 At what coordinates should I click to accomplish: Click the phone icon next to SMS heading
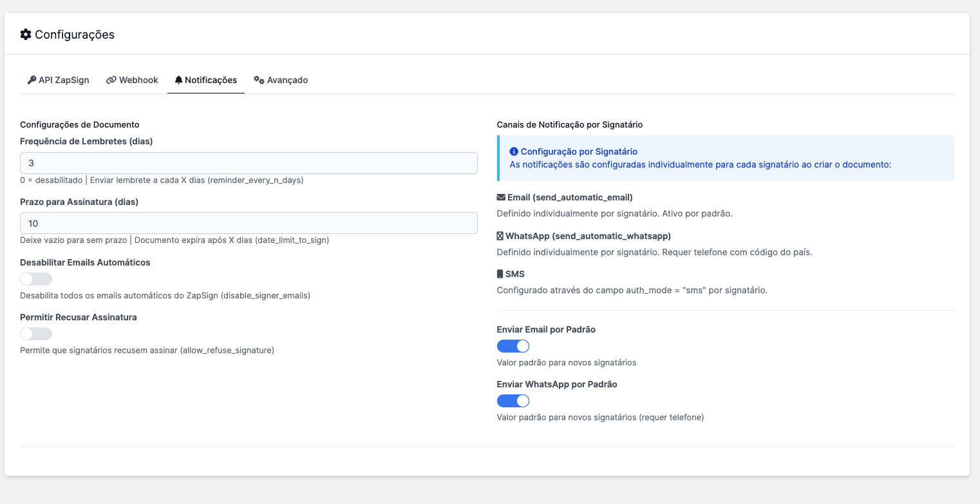(x=500, y=273)
